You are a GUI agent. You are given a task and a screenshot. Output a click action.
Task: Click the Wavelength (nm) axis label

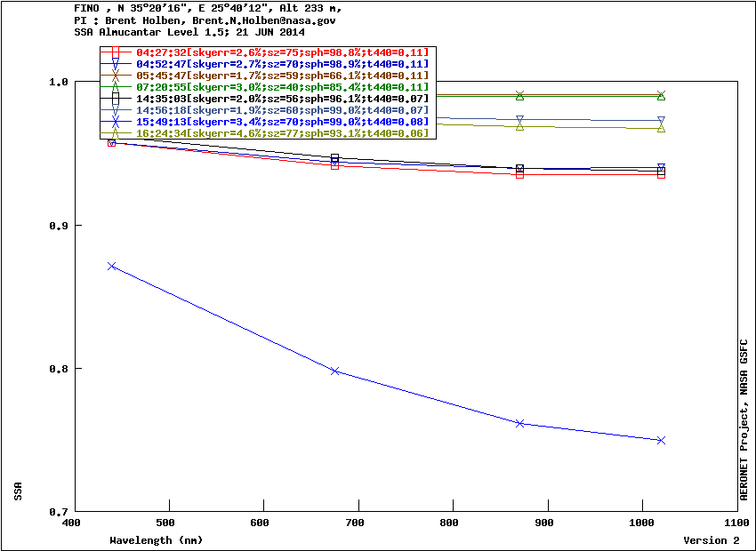point(156,540)
